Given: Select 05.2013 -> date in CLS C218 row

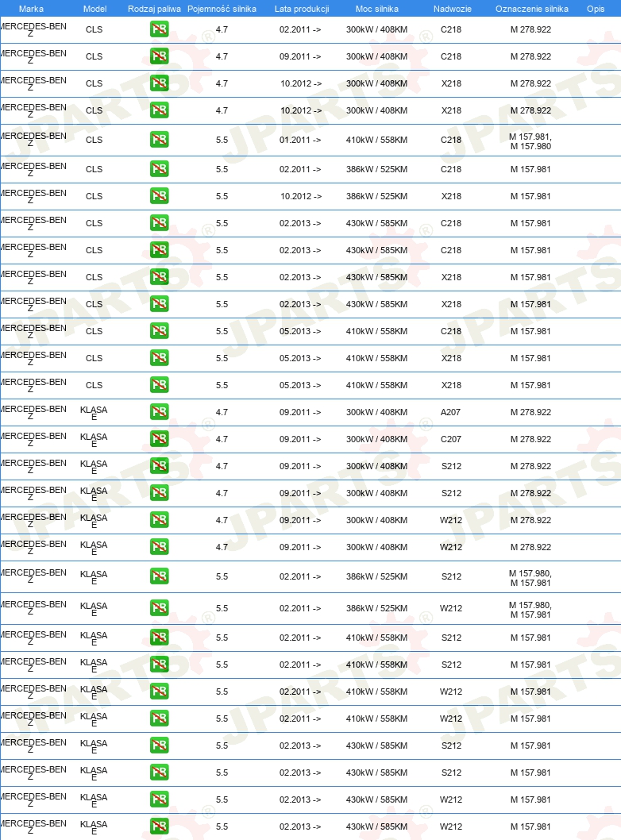Looking at the screenshot, I should 300,331.
